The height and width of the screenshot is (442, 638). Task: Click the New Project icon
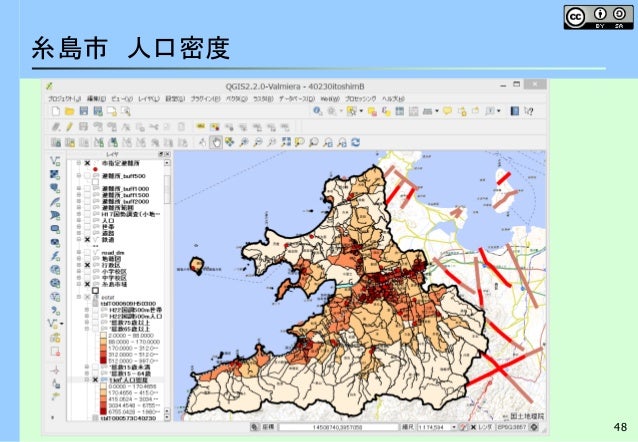coord(56,111)
